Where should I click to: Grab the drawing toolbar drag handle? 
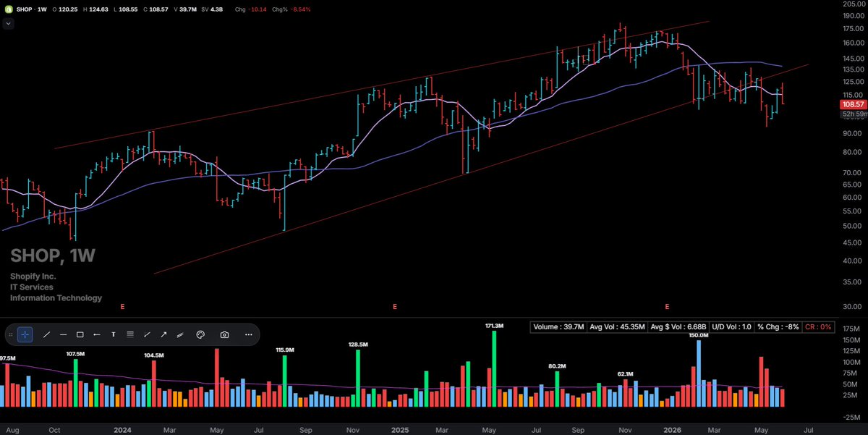(11, 334)
